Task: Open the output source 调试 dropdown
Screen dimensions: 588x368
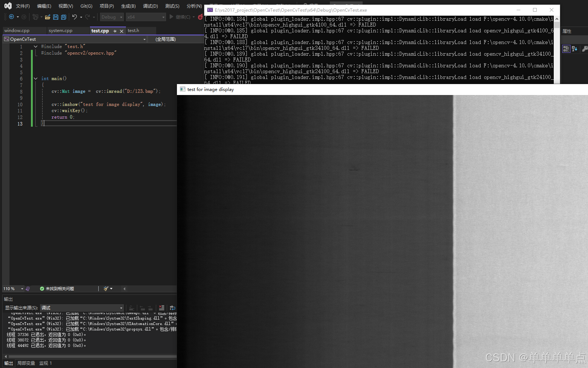Action: (x=82, y=308)
